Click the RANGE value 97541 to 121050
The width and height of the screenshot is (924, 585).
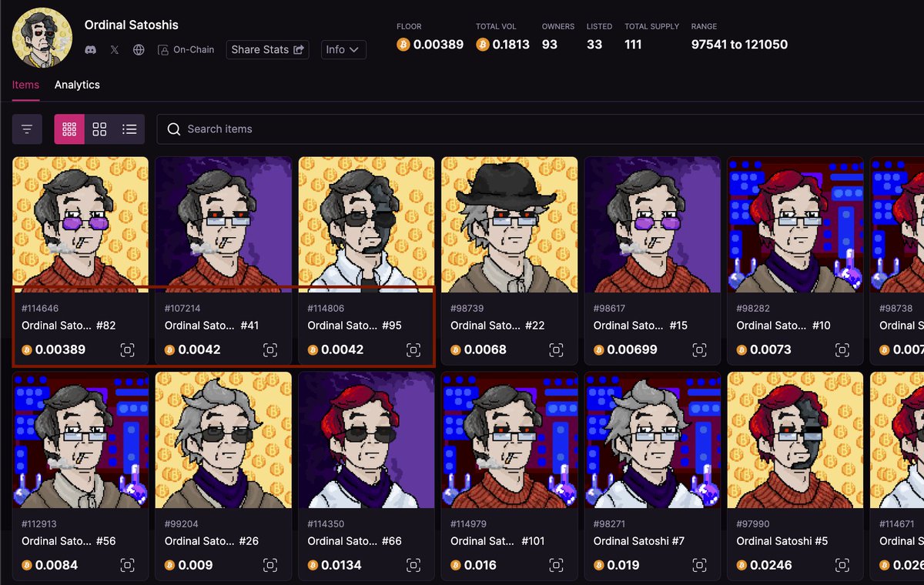pyautogui.click(x=740, y=45)
